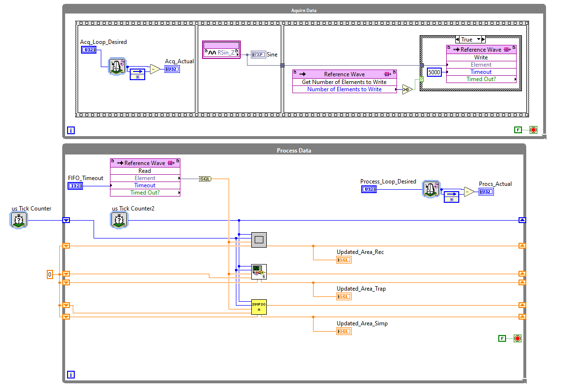Select Timeout row in Write FIFO node

point(481,72)
